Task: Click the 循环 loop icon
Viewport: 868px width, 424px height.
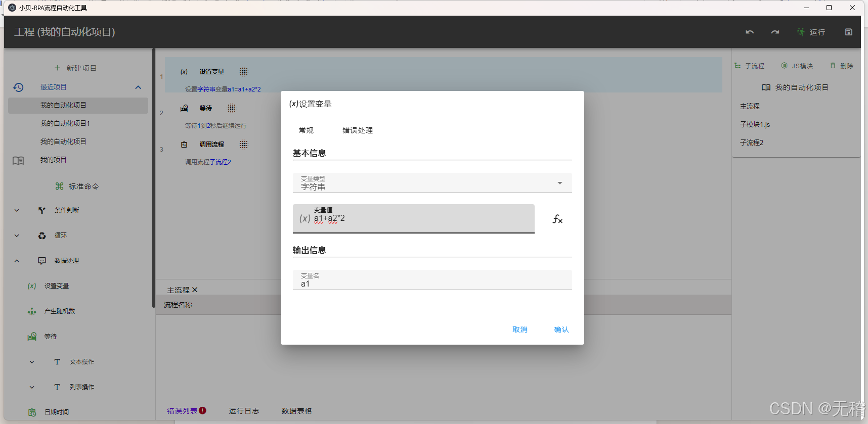Action: tap(42, 235)
